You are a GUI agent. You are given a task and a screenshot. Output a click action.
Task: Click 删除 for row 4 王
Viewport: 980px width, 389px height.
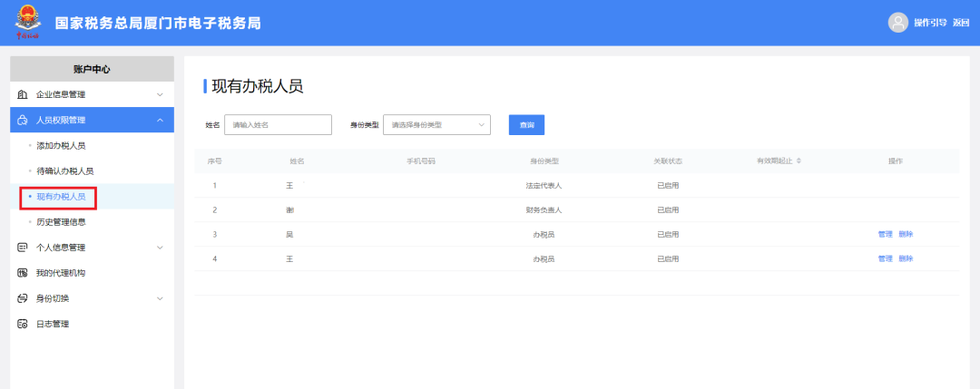pos(906,259)
